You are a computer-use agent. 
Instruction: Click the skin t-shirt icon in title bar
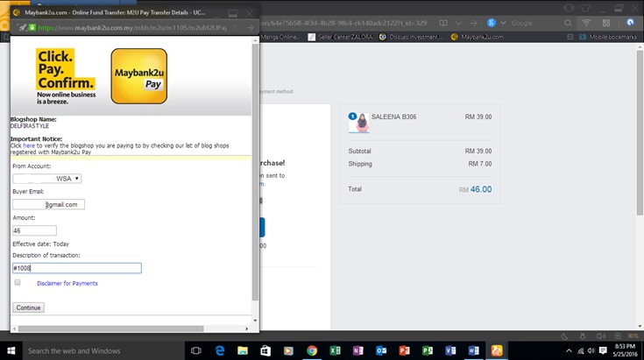tap(585, 8)
